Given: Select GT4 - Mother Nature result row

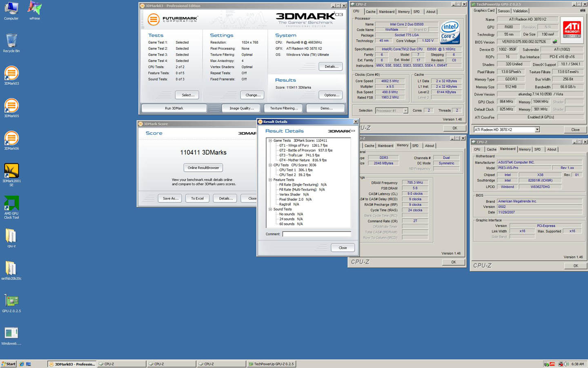Looking at the screenshot, I should [x=303, y=160].
